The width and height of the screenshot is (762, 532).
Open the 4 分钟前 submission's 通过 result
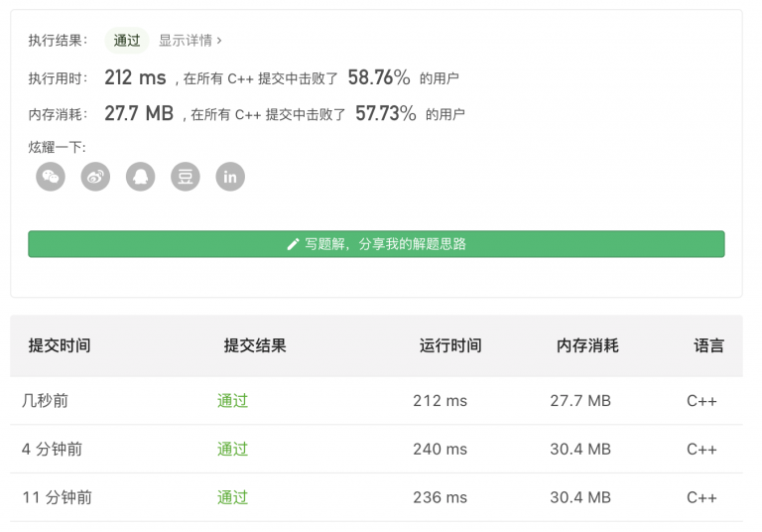(x=232, y=449)
